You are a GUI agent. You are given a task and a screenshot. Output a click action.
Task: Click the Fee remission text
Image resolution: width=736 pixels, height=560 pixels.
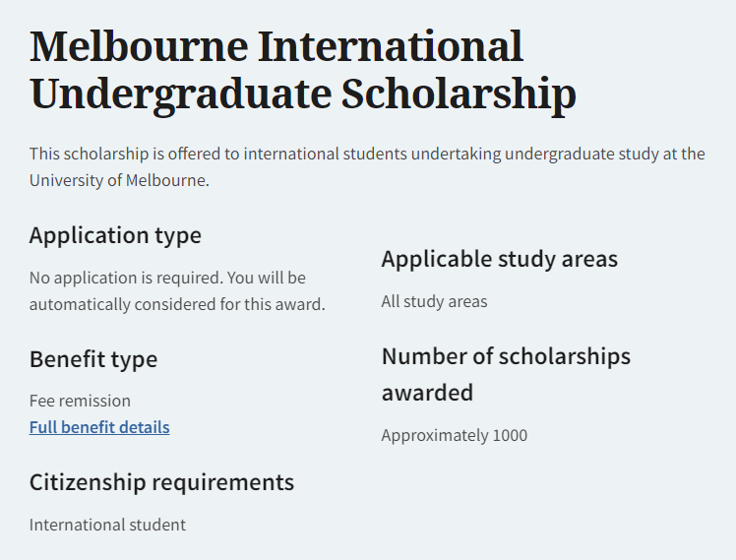[80, 401]
